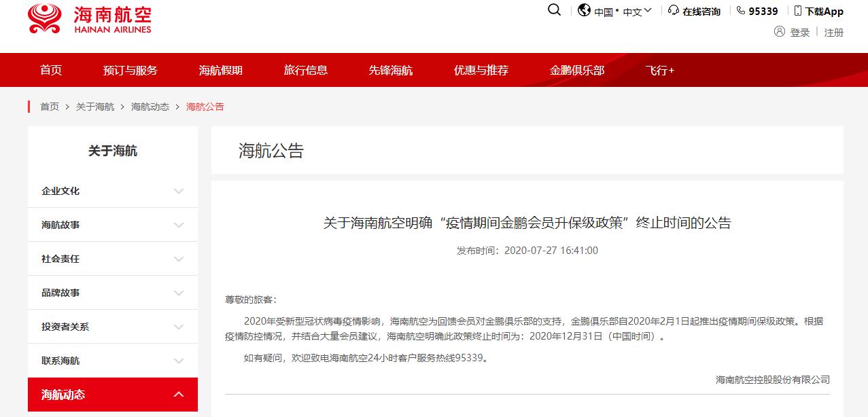The width and height of the screenshot is (868, 417).
Task: Collapse the highlighted 海航动态 sidebar section
Action: tap(178, 394)
